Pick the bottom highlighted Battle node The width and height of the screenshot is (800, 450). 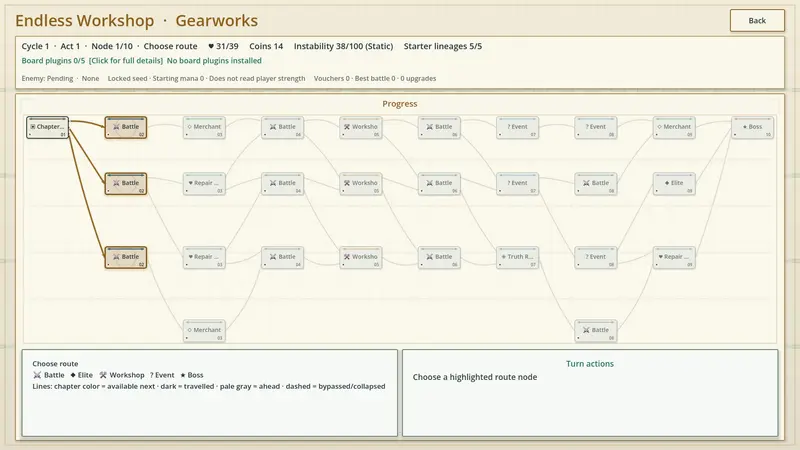[x=126, y=258]
